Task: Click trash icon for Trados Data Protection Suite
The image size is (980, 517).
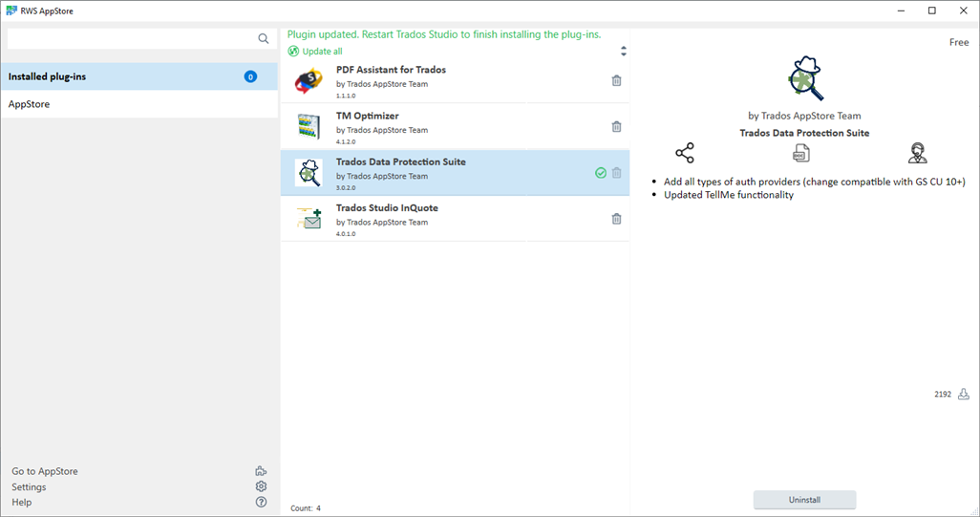Action: tap(616, 173)
